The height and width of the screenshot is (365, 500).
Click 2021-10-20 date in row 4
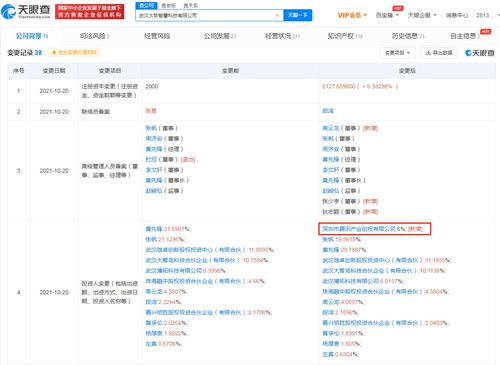click(54, 292)
